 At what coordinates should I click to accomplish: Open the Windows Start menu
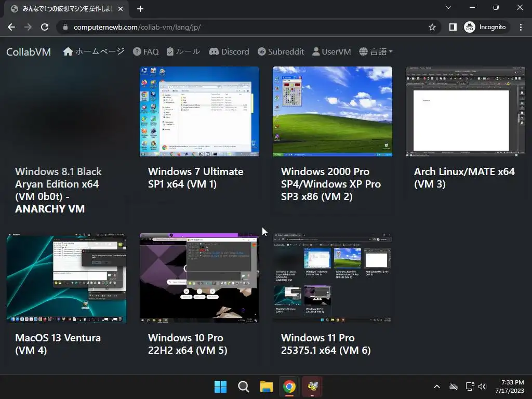(x=220, y=387)
